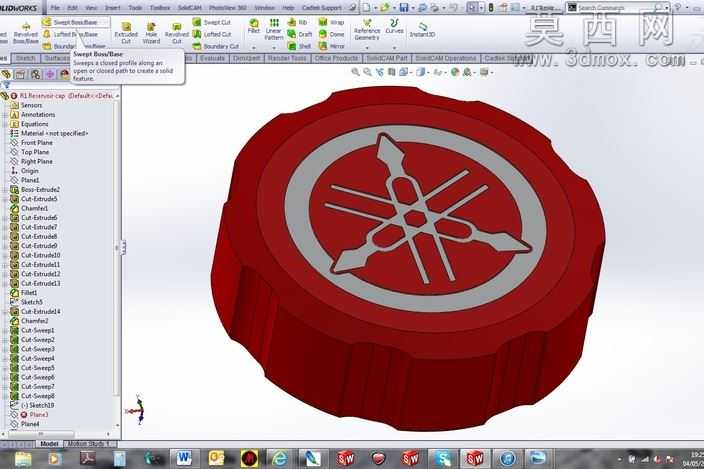
Task: Select Cut-Extrude10 in the feature tree
Action: [40, 255]
